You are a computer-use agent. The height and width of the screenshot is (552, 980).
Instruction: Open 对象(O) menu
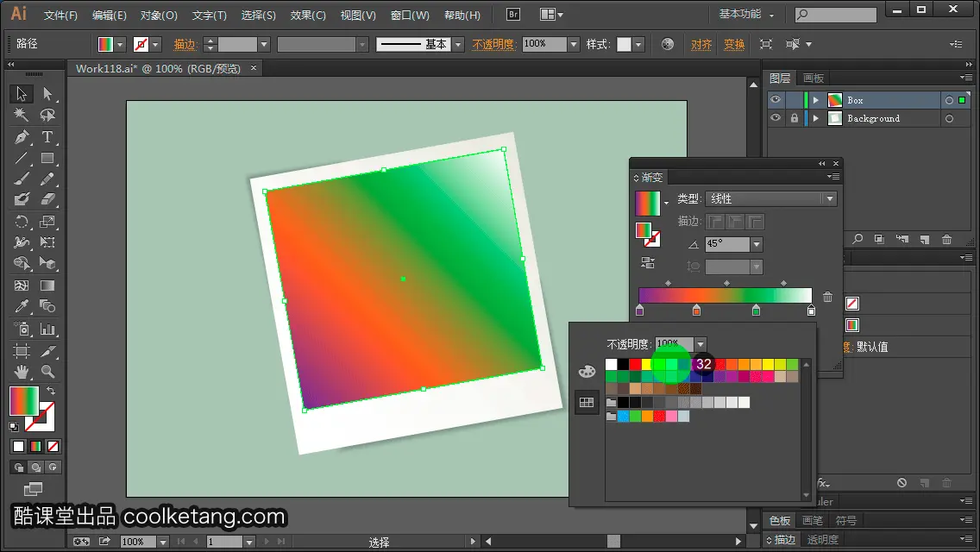[159, 15]
